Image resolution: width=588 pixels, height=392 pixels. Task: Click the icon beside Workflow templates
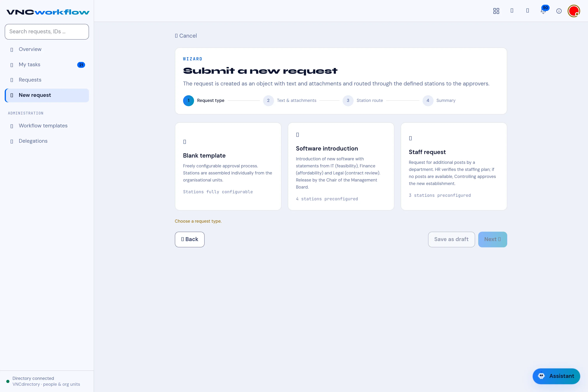click(12, 126)
